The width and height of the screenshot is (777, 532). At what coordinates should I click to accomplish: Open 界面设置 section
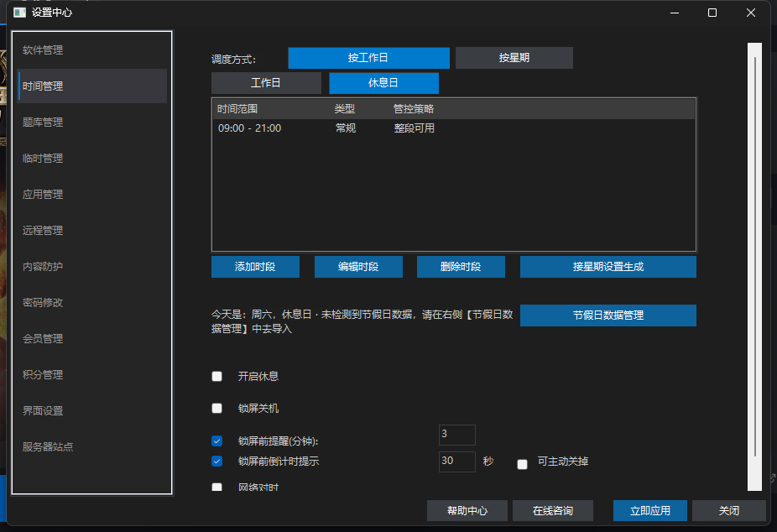92,411
